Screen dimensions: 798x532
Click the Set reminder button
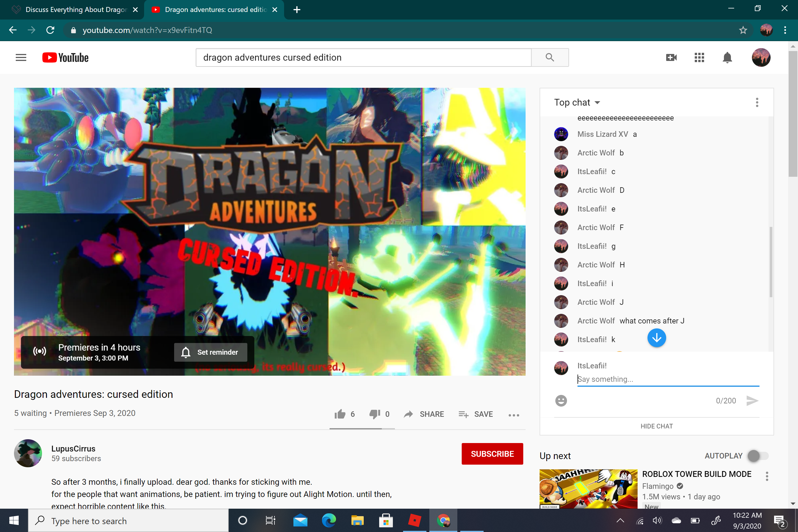tap(210, 352)
